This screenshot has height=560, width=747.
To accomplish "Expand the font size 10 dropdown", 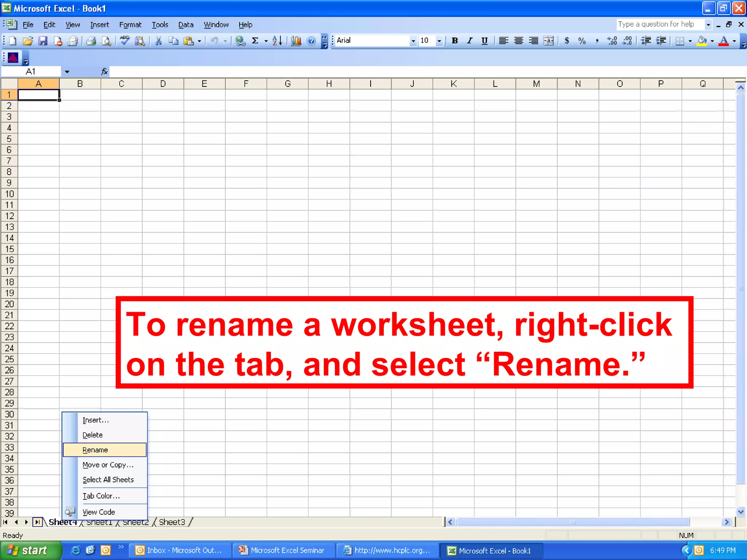I will click(x=439, y=41).
